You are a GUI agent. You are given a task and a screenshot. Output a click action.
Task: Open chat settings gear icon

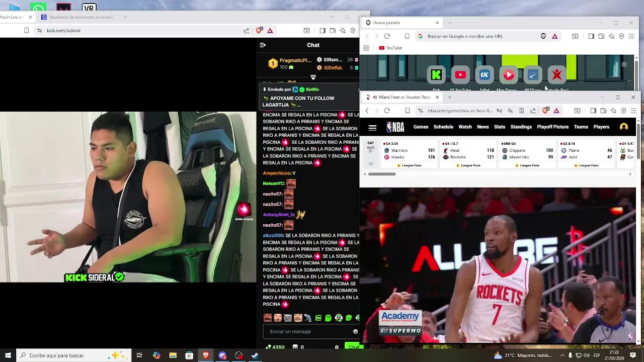click(337, 347)
